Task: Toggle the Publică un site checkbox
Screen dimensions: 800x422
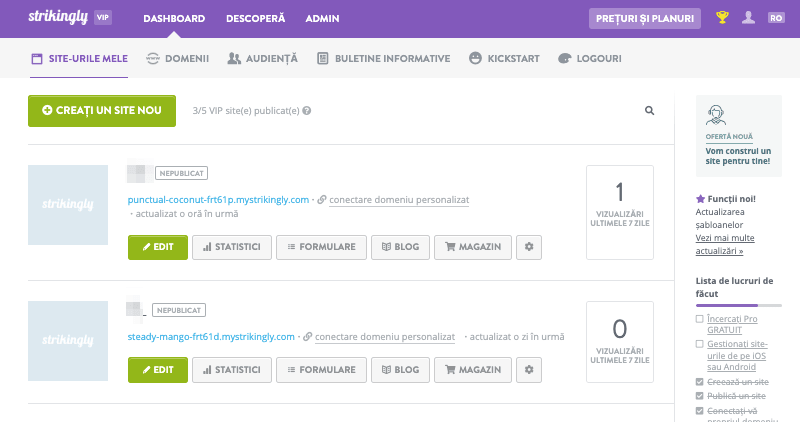Action: pos(699,395)
